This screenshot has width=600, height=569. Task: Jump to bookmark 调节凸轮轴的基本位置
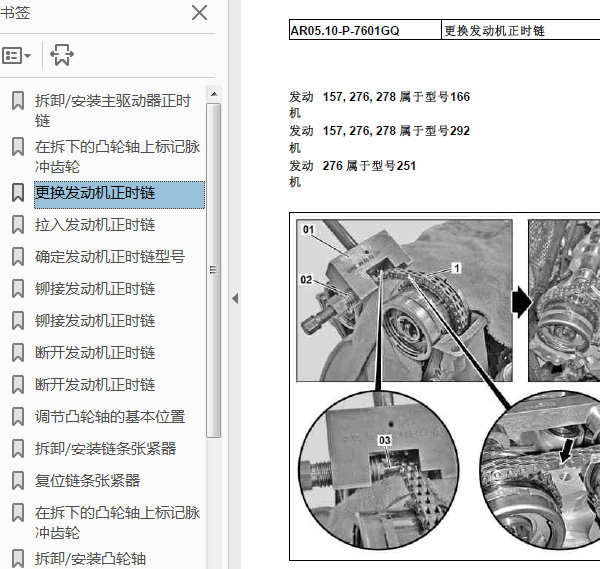coord(110,417)
